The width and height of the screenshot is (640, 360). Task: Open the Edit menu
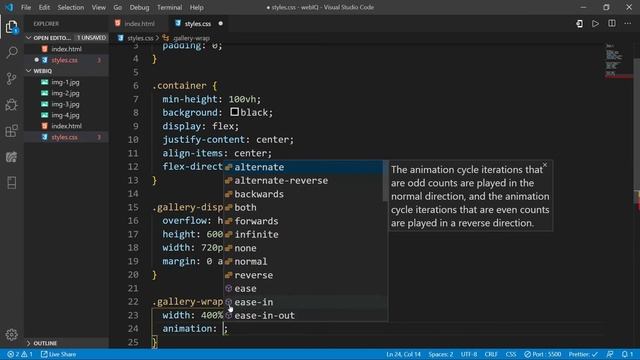click(x=44, y=7)
